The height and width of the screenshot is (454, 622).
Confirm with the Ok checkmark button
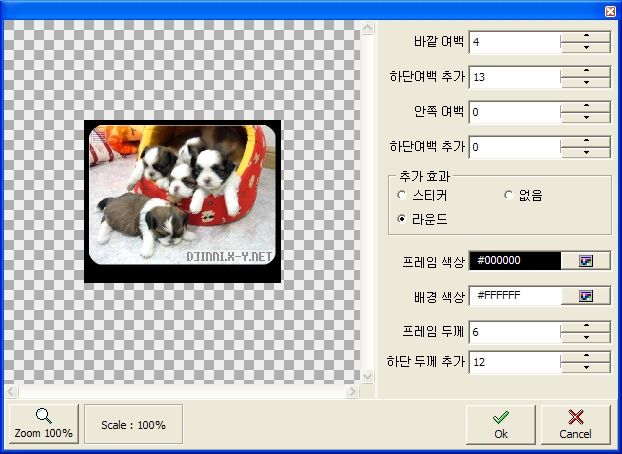tap(501, 424)
